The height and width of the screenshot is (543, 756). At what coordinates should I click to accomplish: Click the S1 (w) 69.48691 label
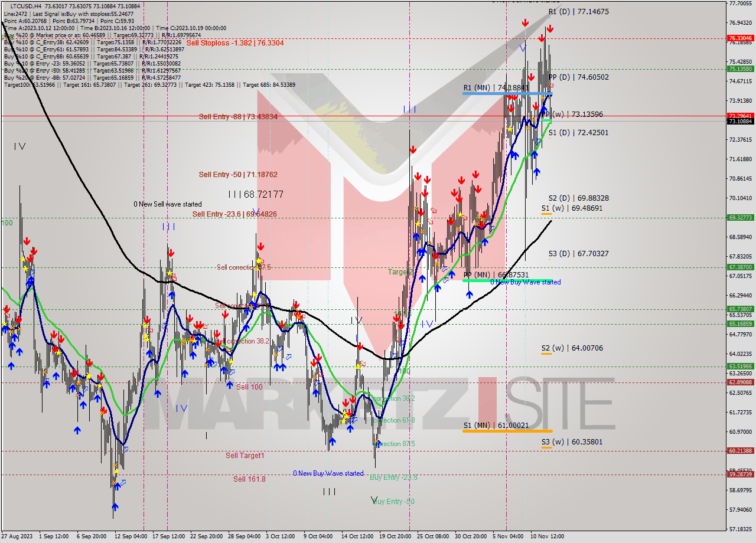[572, 208]
